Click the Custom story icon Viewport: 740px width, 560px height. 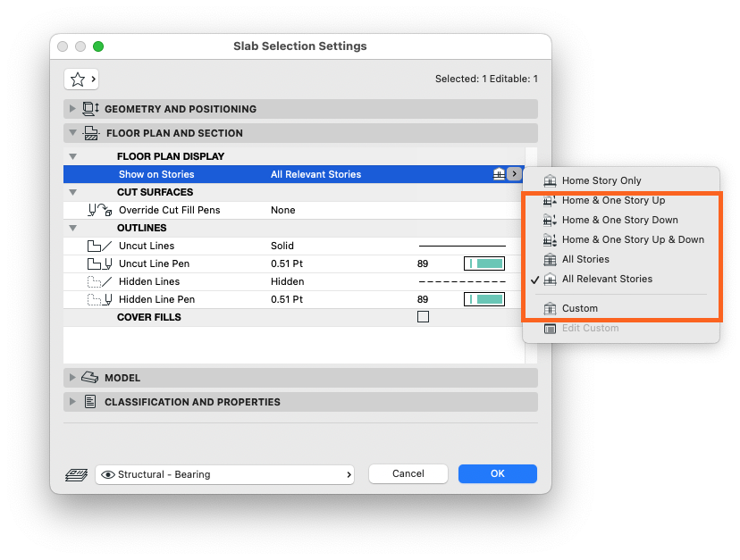click(x=550, y=308)
